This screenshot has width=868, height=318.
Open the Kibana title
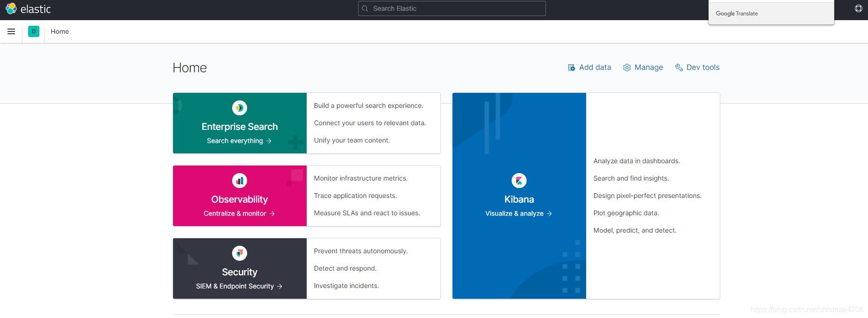pos(519,199)
